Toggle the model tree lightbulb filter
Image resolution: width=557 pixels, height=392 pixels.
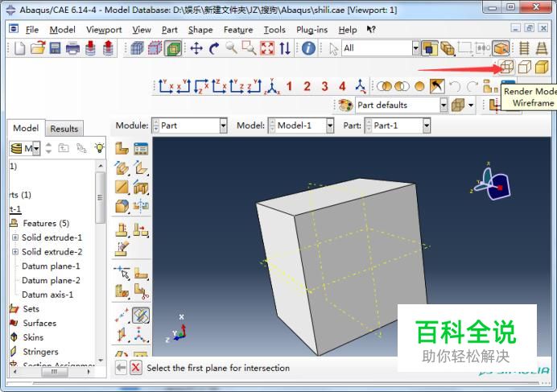pyautogui.click(x=100, y=148)
